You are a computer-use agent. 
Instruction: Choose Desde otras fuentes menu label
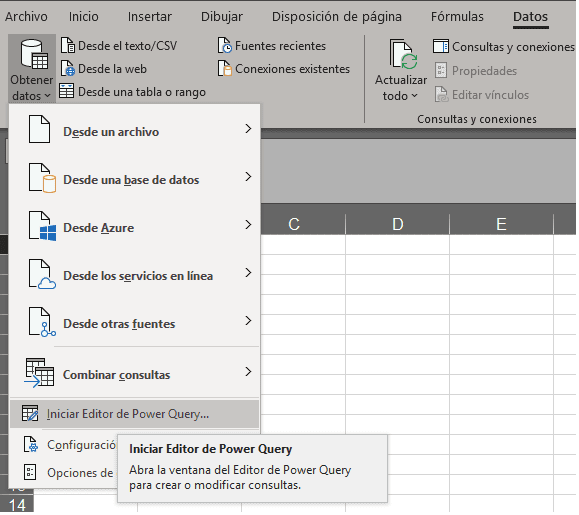119,324
